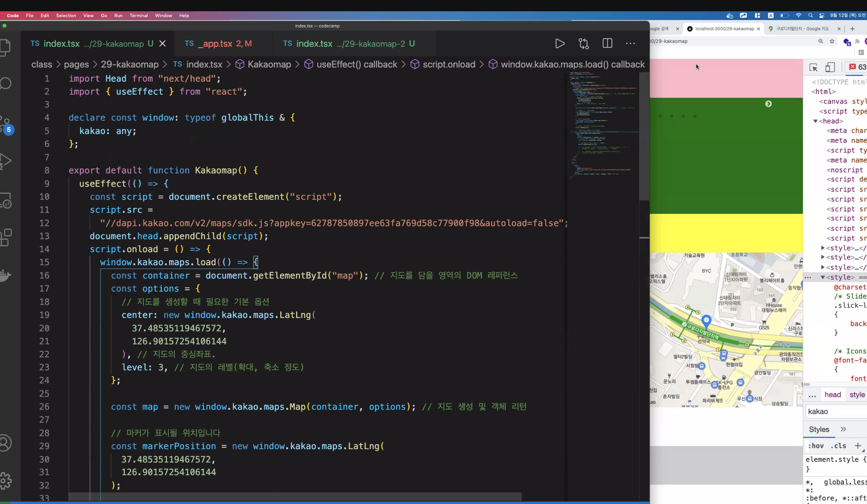Viewport: 867px width, 504px height.
Task: Open the Docker panel in activity bar
Action: [x=6, y=275]
